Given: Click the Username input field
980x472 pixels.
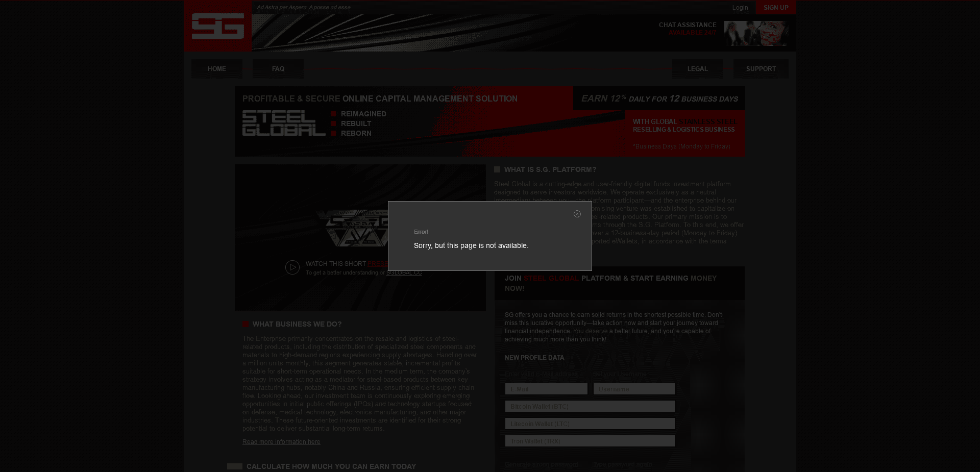Looking at the screenshot, I should (x=634, y=388).
